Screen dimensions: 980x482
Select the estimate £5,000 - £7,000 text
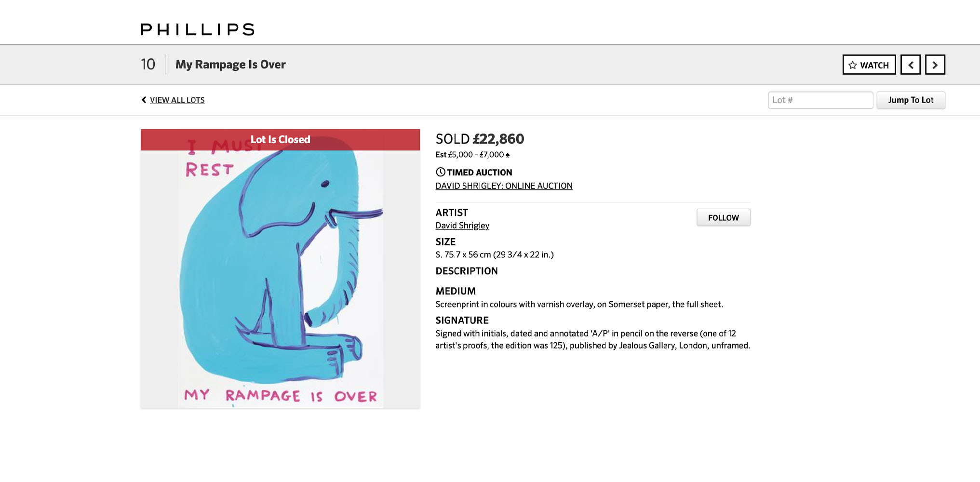click(x=476, y=155)
